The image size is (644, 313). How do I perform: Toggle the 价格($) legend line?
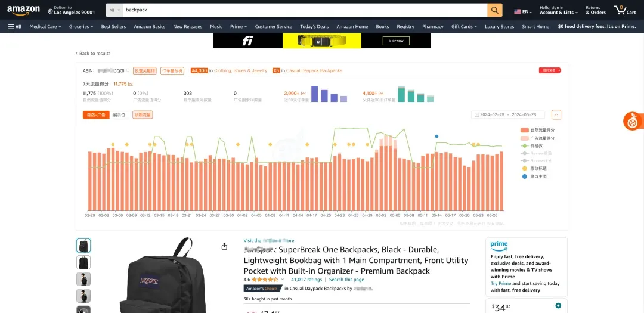(532, 146)
